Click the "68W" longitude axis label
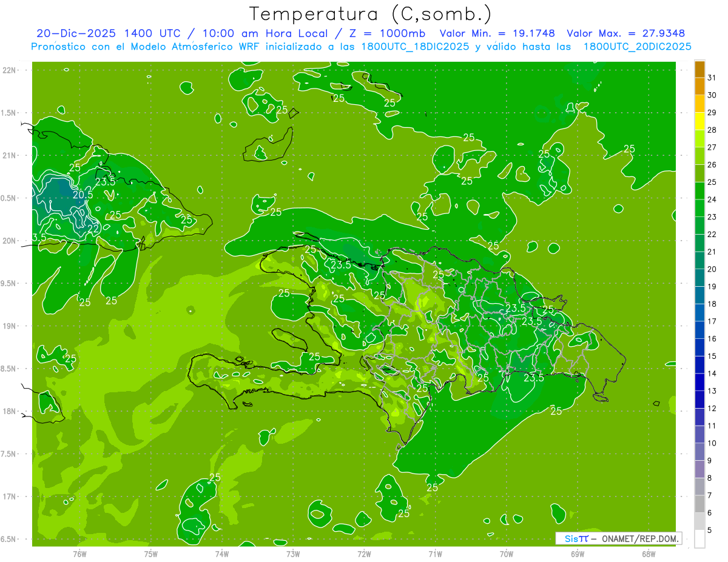 pos(649,554)
